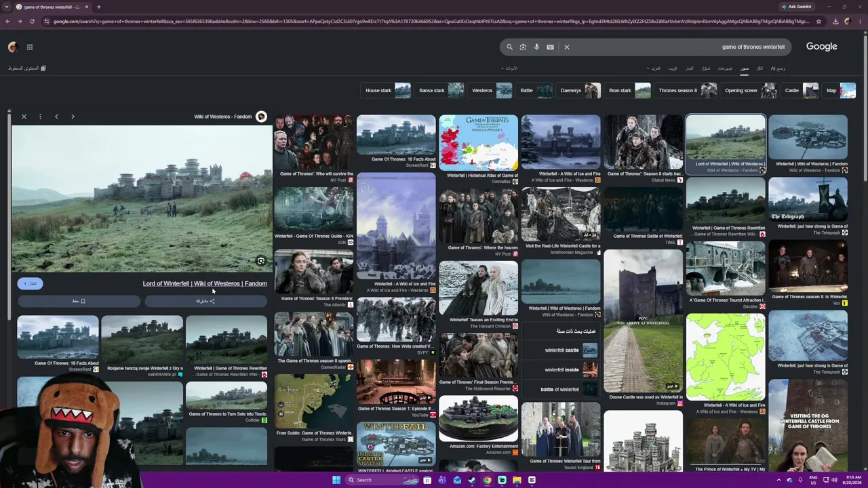Switch to the AI mode search tab
This screenshot has height=488, width=868.
[778, 68]
